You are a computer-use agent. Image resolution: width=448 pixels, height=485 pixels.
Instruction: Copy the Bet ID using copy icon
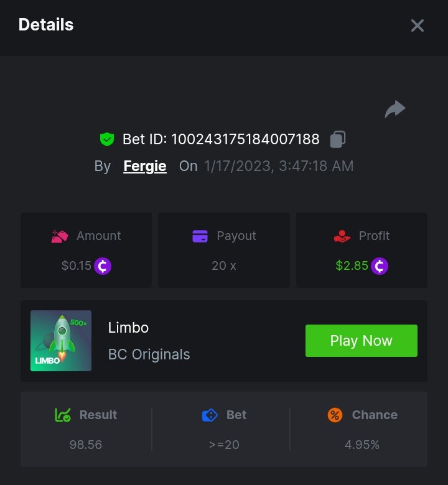click(x=338, y=139)
